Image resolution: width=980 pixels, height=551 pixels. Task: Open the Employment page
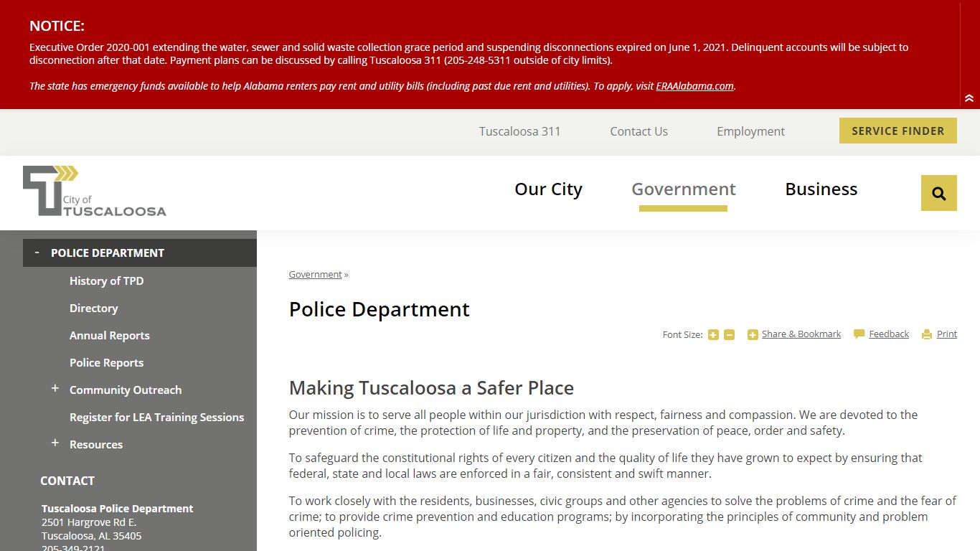pos(750,131)
